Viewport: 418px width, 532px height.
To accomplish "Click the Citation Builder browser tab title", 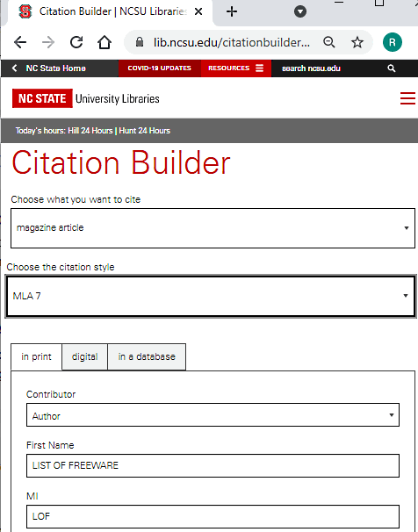I will point(113,11).
